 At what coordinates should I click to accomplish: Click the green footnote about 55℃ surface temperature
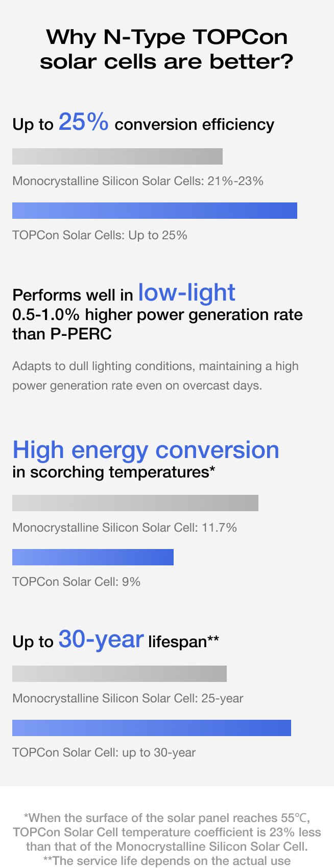167,832
